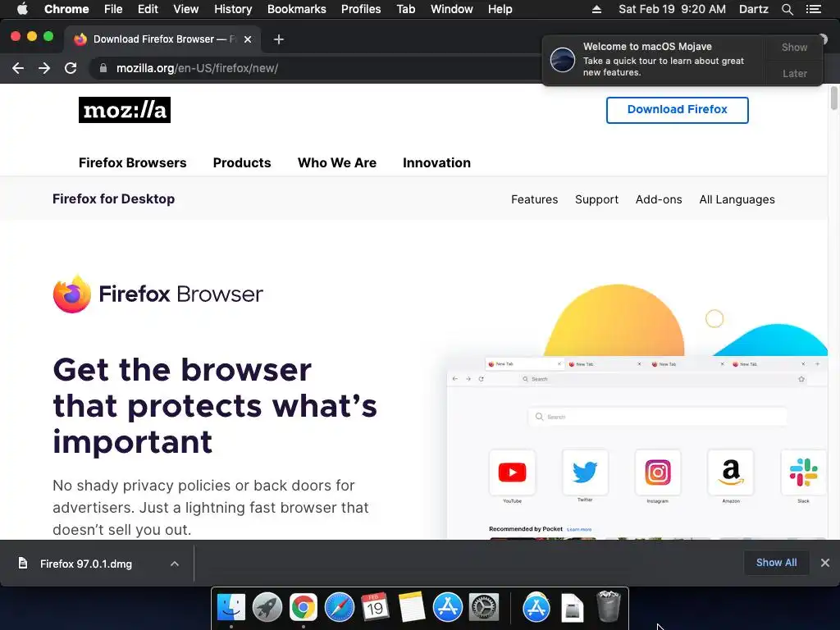
Task: Click the Dartz user name in menu bar
Action: click(753, 9)
